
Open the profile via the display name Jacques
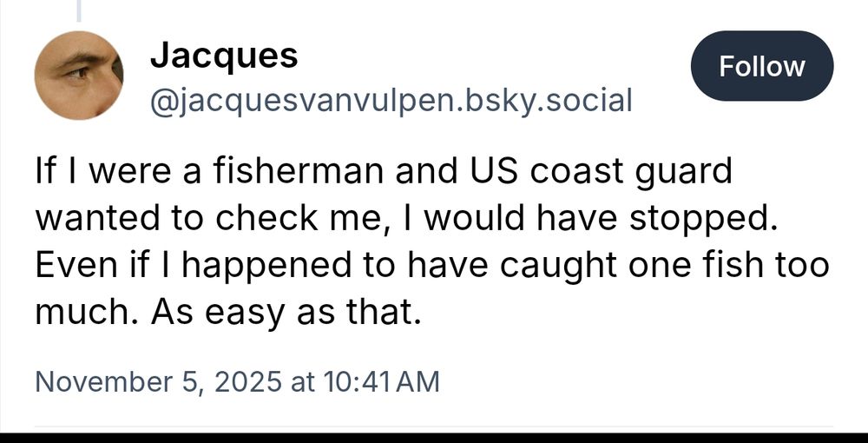(x=224, y=56)
